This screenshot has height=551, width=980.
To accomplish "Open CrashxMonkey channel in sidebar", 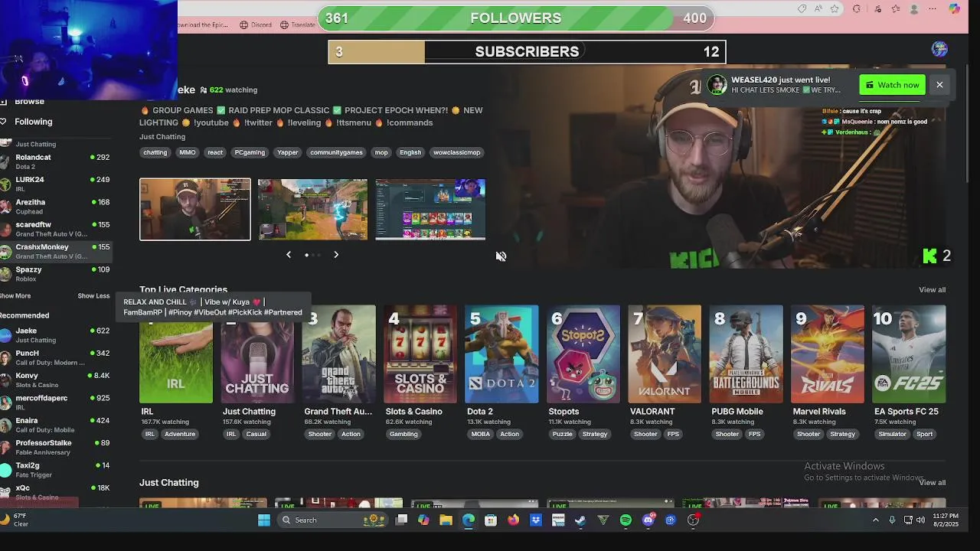I will 55,251.
